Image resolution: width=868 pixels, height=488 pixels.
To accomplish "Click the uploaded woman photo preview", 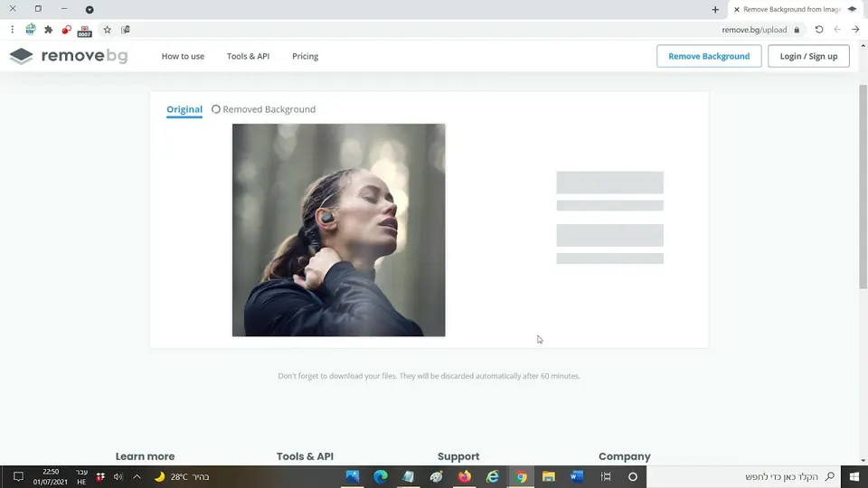I will click(339, 230).
